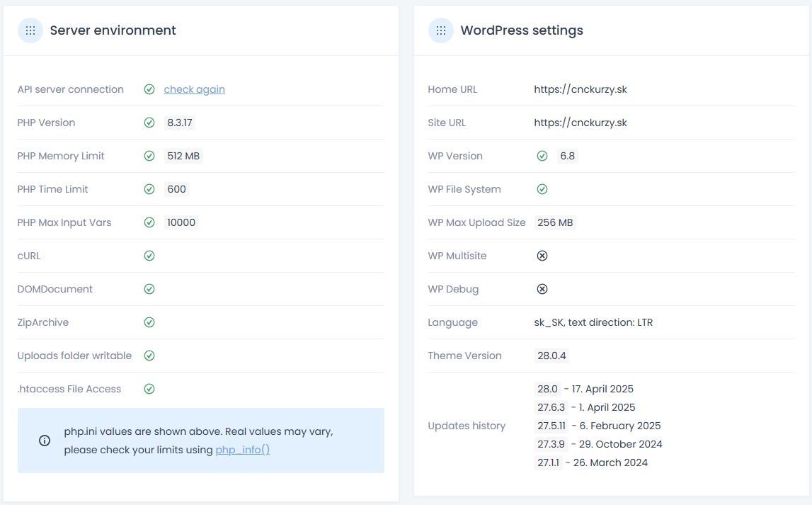Click the API server connection check icon

point(149,89)
